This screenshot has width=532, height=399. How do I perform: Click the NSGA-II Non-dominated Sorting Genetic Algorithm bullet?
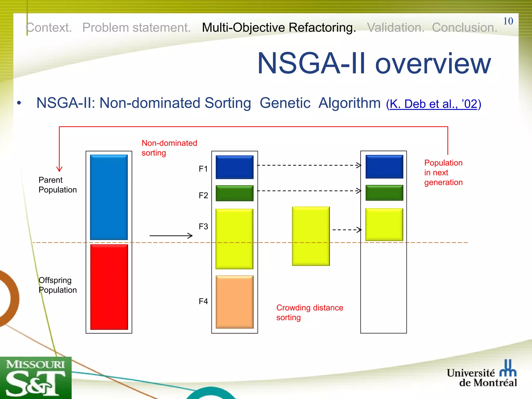[x=208, y=103]
